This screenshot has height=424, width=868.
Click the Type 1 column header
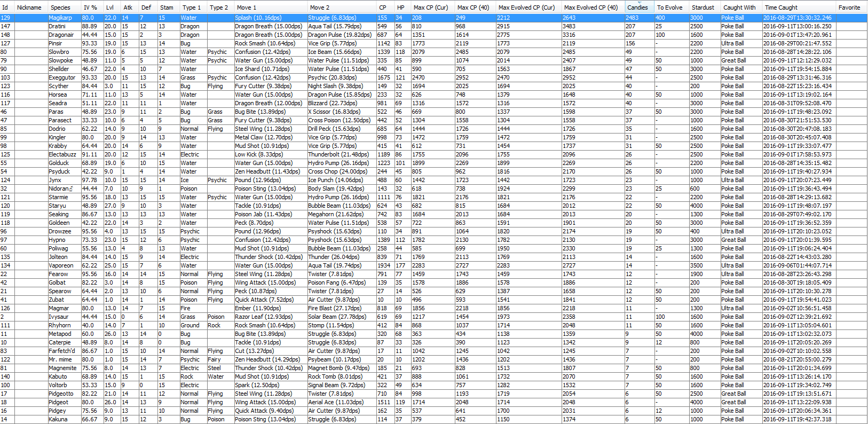click(193, 7)
